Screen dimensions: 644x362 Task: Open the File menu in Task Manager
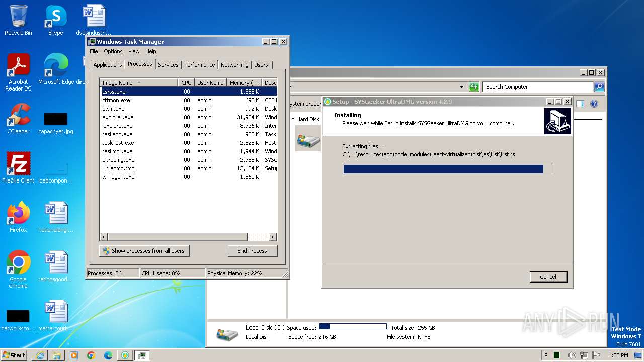pos(94,51)
